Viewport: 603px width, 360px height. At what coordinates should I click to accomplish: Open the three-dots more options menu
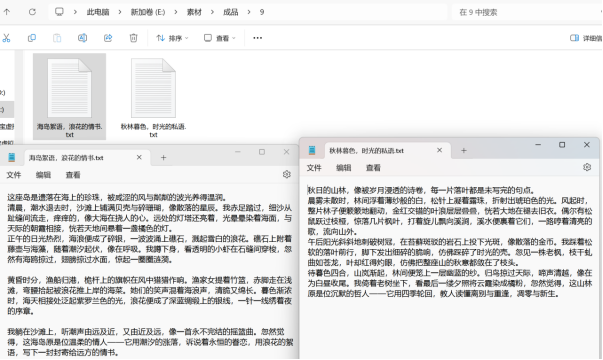(258, 38)
